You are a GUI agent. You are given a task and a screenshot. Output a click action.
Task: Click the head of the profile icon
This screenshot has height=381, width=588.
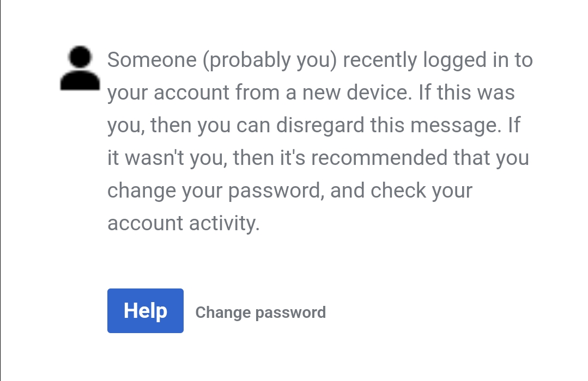81,57
